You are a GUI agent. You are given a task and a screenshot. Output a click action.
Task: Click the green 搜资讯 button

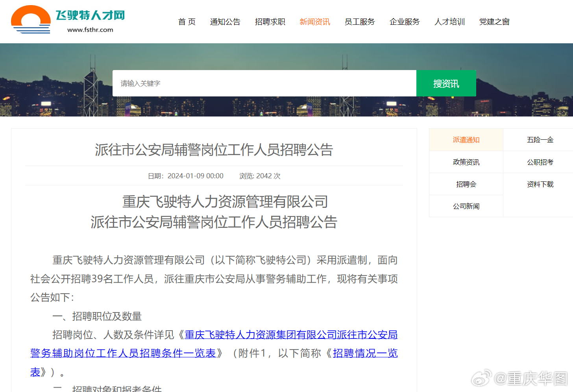tap(446, 83)
